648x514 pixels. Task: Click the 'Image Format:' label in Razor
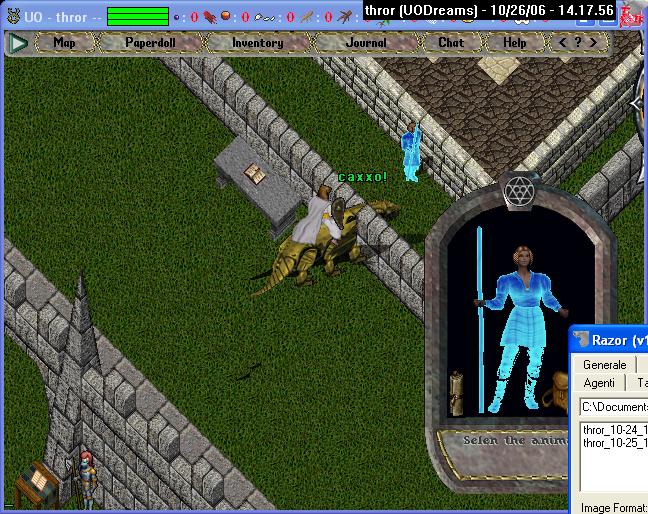coord(614,508)
